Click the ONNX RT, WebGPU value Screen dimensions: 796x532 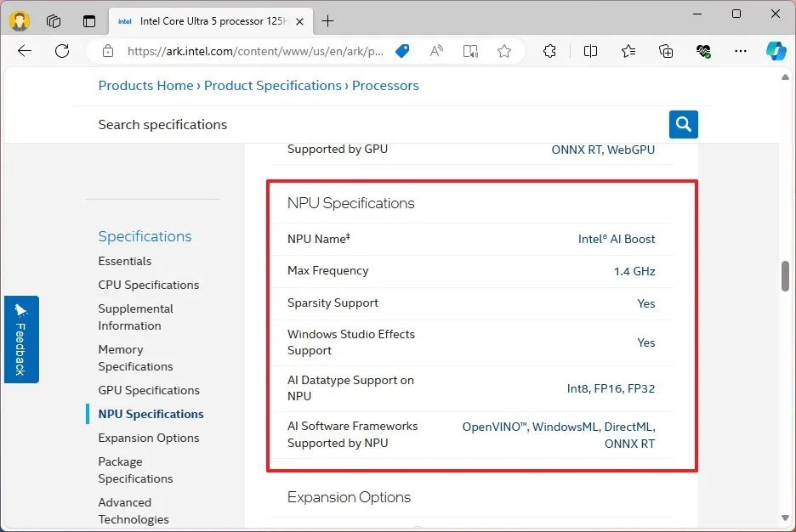tap(603, 150)
